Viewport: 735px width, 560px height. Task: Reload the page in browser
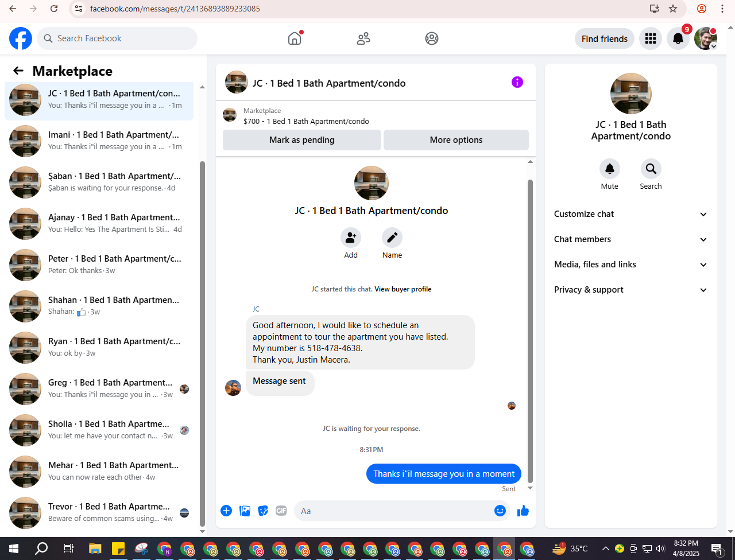click(54, 9)
